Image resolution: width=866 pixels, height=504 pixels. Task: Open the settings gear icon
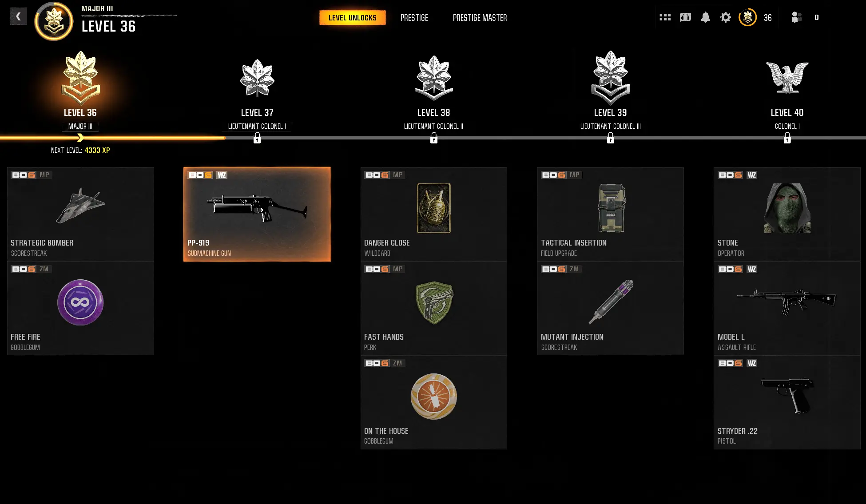coord(725,17)
